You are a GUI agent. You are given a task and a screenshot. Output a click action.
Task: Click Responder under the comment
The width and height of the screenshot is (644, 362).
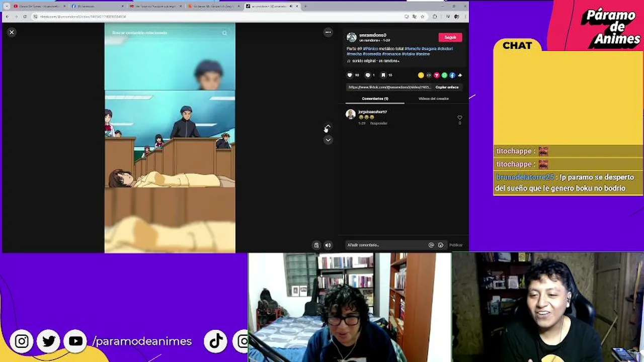click(378, 123)
